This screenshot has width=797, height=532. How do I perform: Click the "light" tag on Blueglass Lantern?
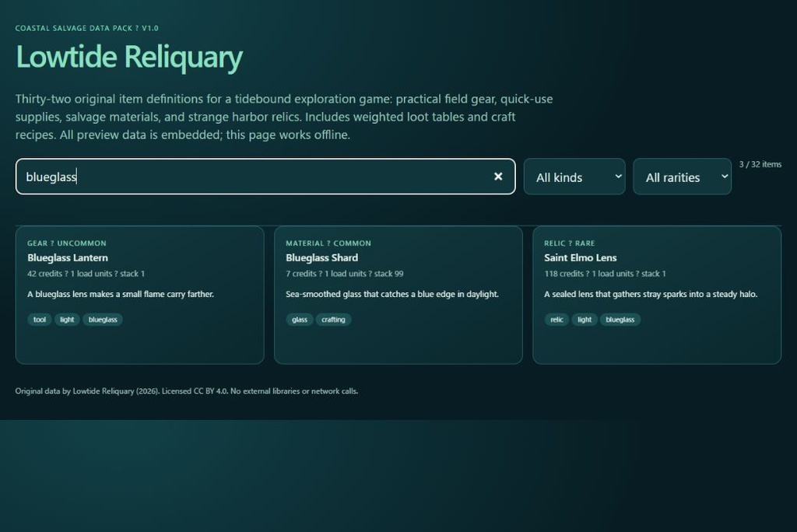[x=67, y=320]
